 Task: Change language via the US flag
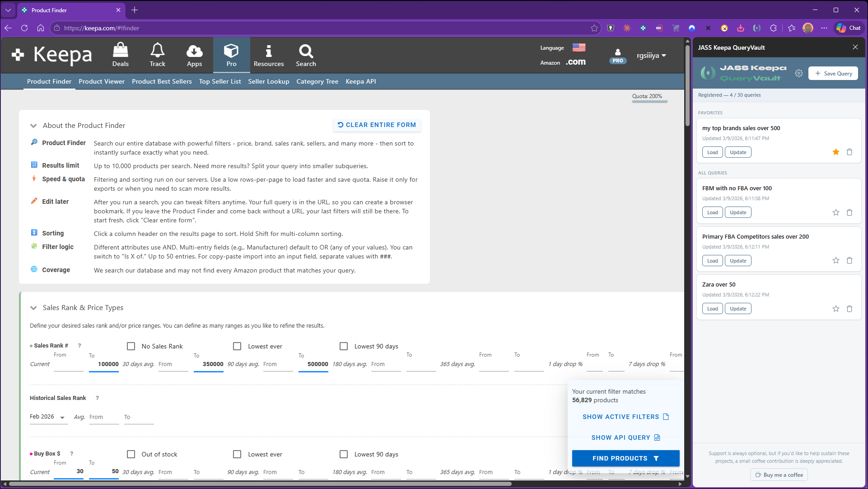579,47
